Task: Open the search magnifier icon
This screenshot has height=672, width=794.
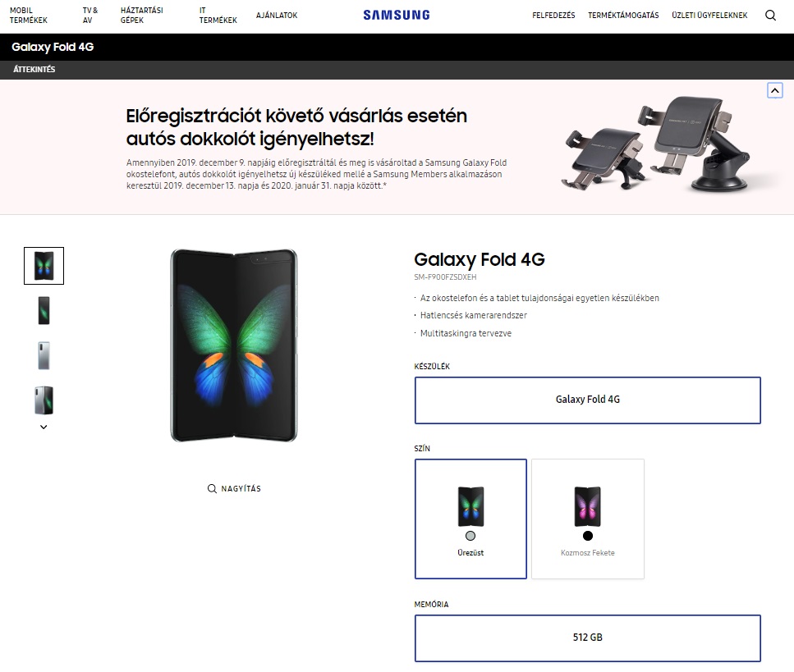Action: click(x=770, y=15)
